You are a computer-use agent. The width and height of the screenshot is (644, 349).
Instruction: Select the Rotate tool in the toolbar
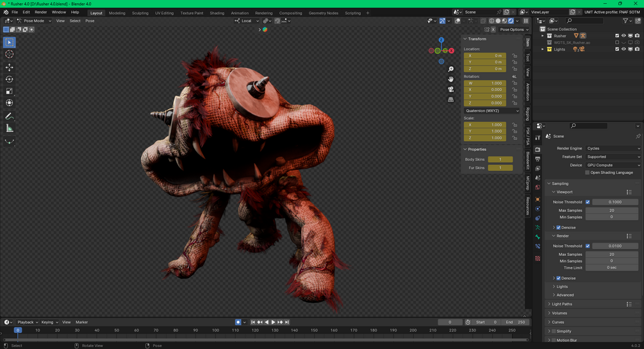click(x=10, y=79)
